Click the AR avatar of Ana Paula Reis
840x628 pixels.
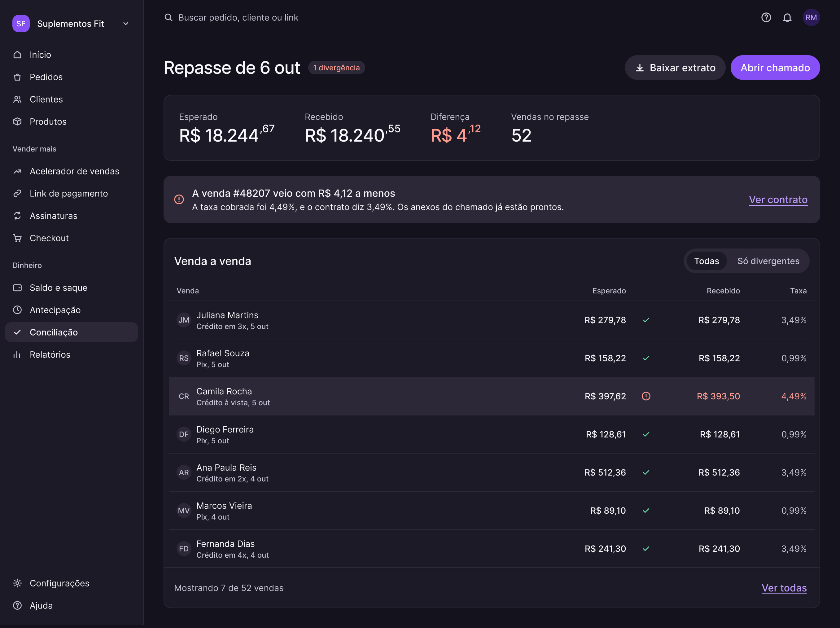pyautogui.click(x=184, y=472)
